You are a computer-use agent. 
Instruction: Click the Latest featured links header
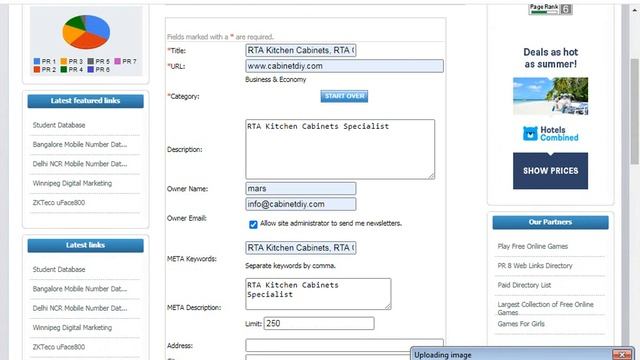[x=85, y=101]
